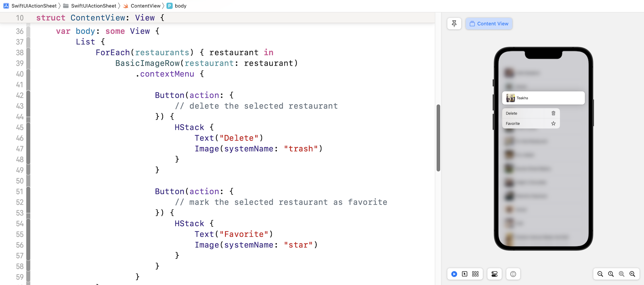Zoom preview to 100% actual size
This screenshot has width=644, height=285.
point(611,274)
